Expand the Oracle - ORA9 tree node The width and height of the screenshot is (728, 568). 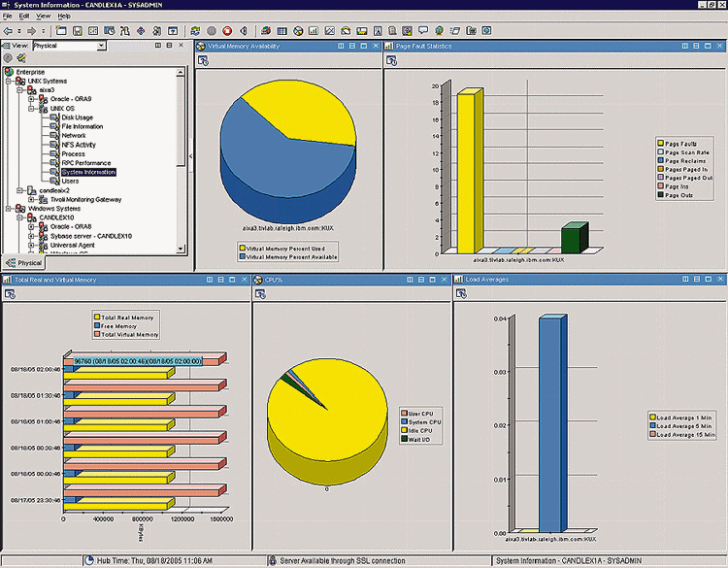[31, 99]
